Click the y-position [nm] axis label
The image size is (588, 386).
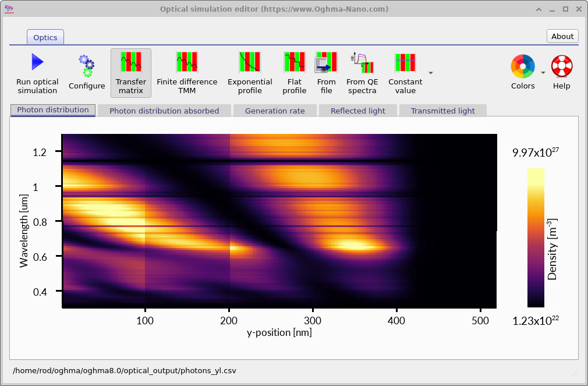(x=279, y=332)
